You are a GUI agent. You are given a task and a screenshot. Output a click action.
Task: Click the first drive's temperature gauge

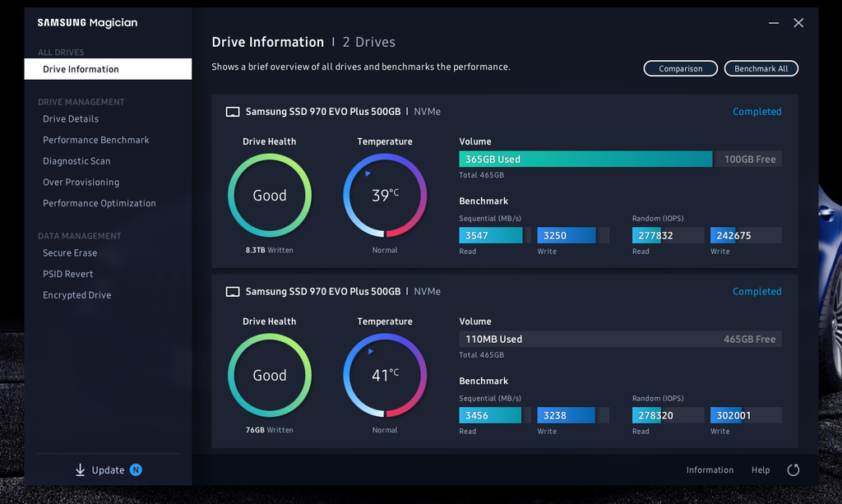(384, 196)
